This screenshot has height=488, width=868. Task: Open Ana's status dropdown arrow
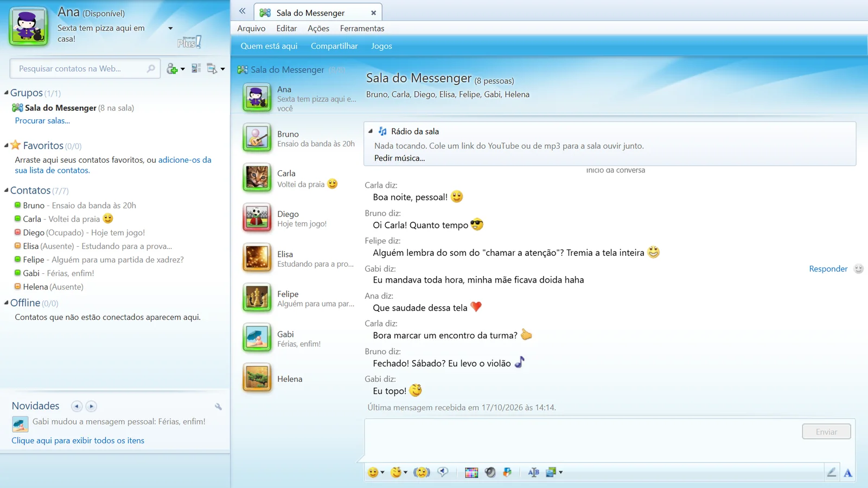pos(170,28)
